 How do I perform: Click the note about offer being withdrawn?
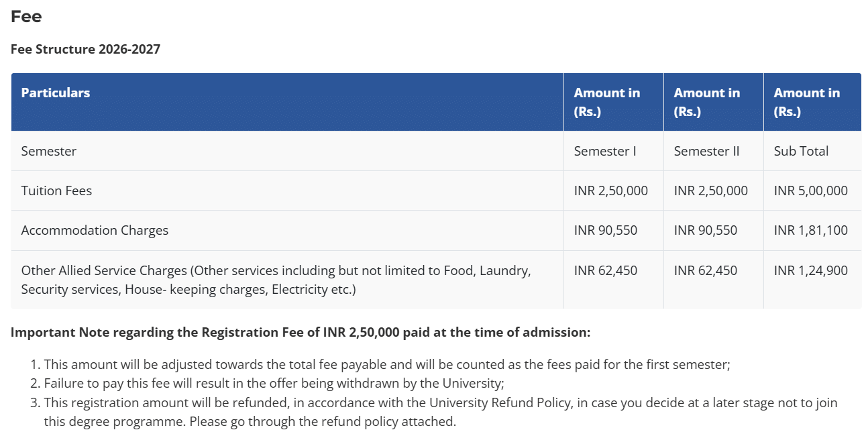pyautogui.click(x=274, y=384)
